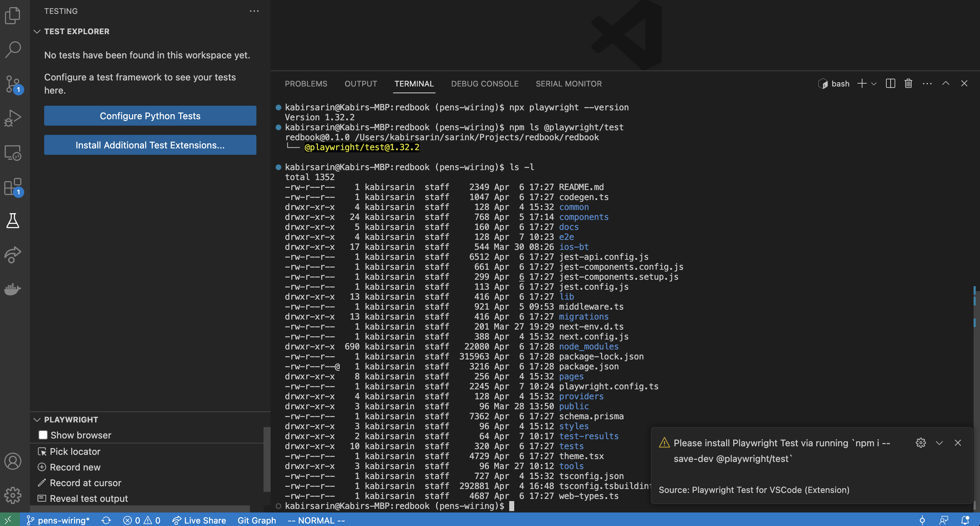The image size is (980, 526).
Task: Enable the Show browser checkbox
Action: point(43,435)
